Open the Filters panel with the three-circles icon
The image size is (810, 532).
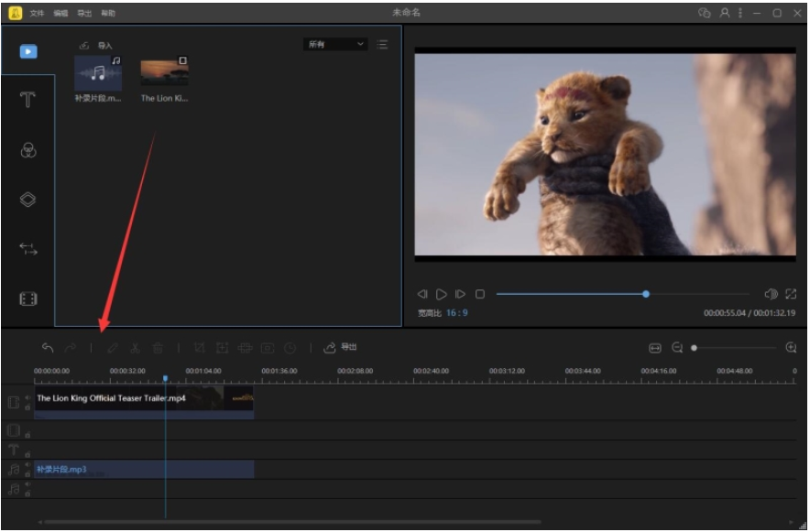[27, 151]
